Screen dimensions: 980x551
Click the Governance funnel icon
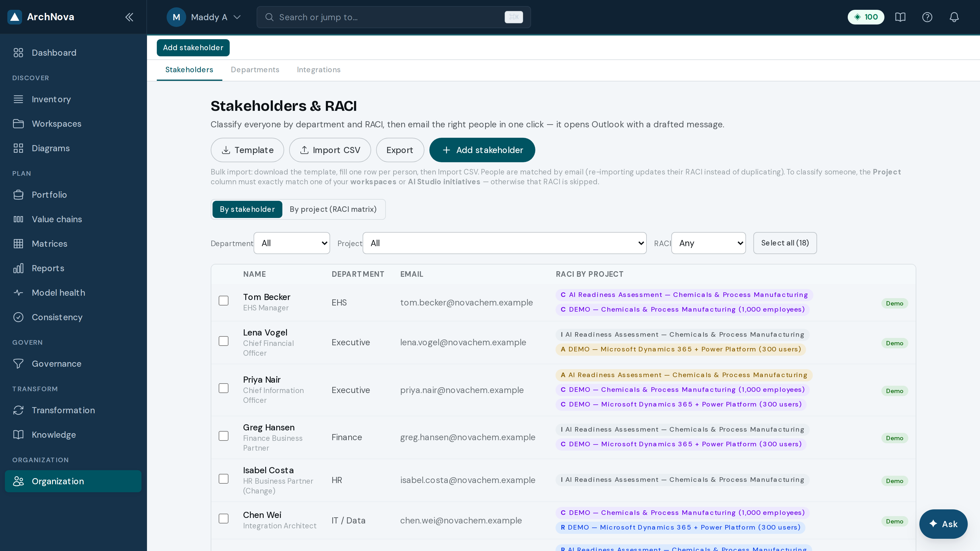coord(18,364)
